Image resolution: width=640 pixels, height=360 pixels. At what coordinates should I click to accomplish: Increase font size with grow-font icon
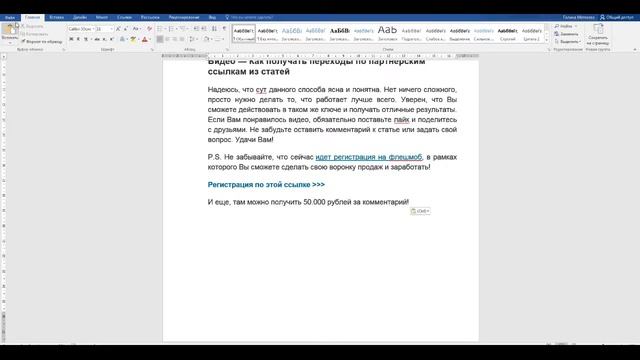tap(118, 29)
